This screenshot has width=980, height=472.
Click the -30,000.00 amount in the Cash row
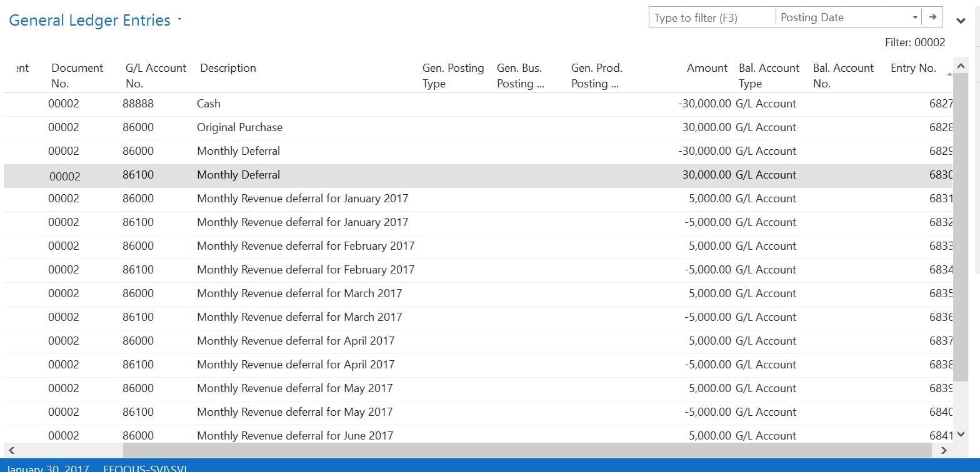(x=704, y=104)
